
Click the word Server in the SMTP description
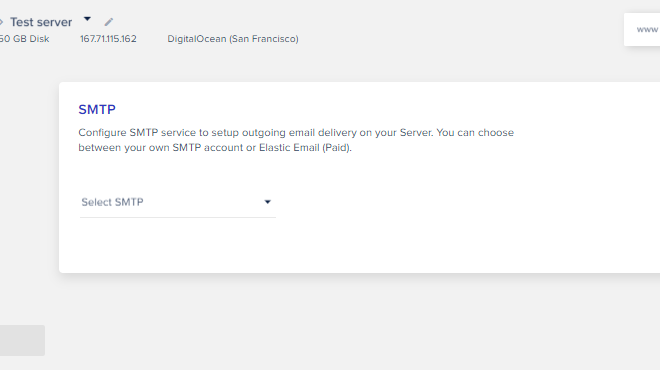(x=415, y=133)
